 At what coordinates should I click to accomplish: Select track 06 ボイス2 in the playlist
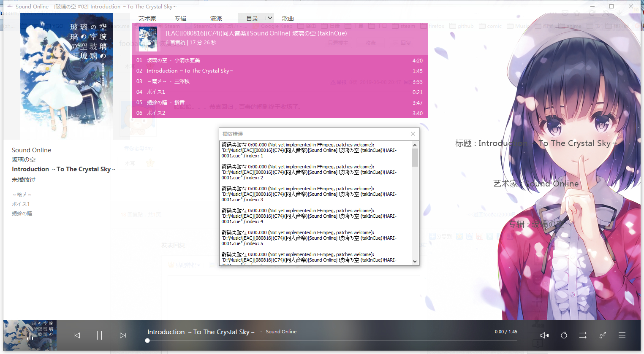pyautogui.click(x=280, y=113)
